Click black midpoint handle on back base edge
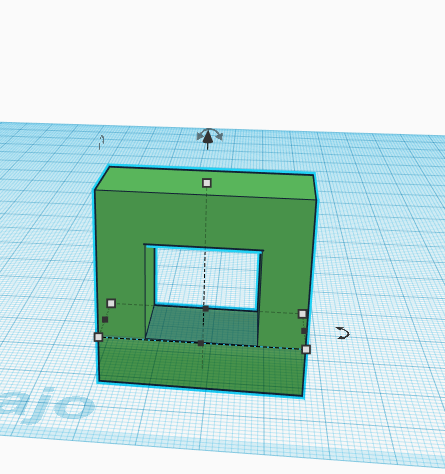 point(206,309)
